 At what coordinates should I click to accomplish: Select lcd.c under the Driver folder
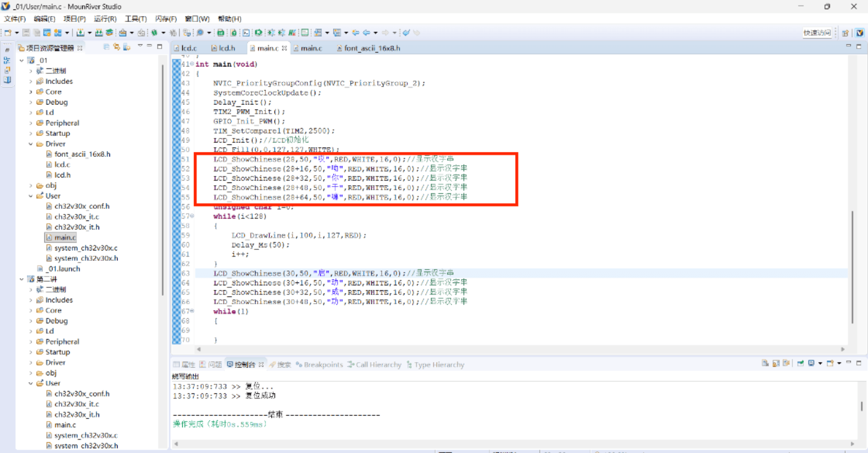(x=62, y=165)
